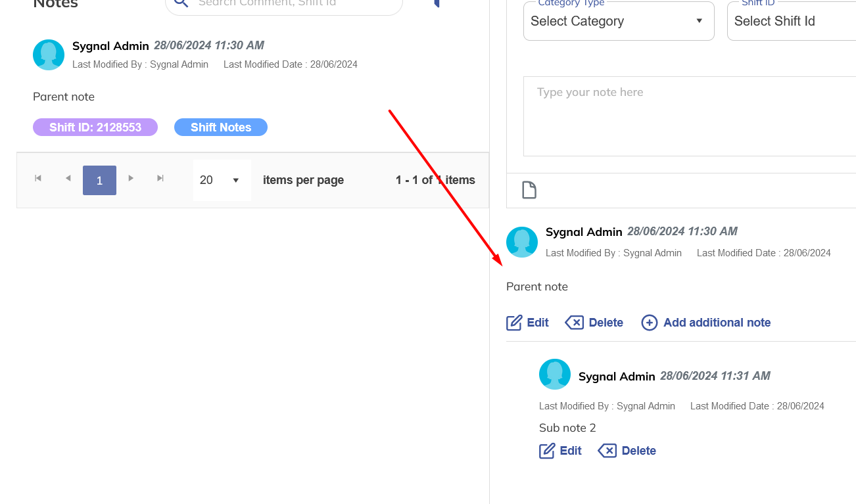Click the search magnifier icon in Notes
This screenshot has width=856, height=504.
tap(181, 3)
